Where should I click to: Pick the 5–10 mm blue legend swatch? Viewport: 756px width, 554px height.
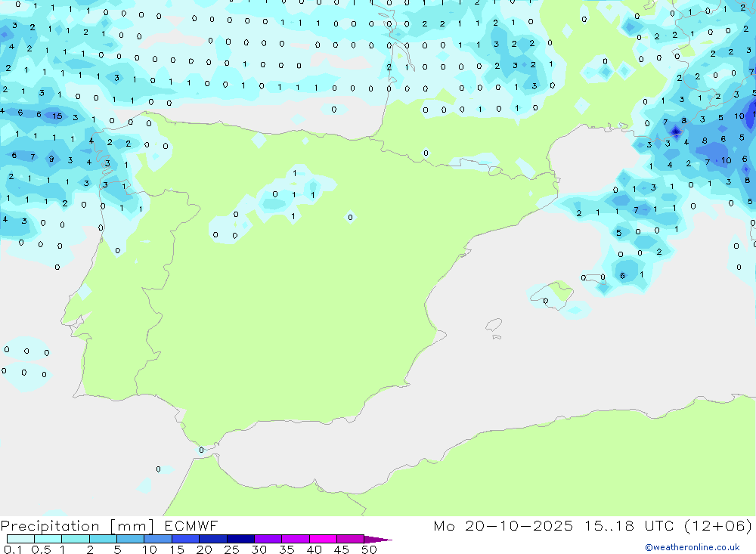[x=131, y=539]
